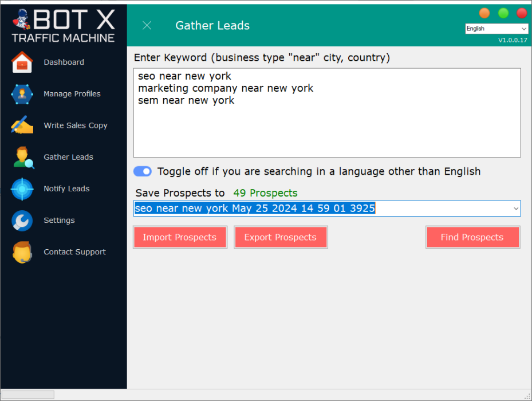Click the BOT X Traffic Machine logo
532x401 pixels.
click(64, 24)
